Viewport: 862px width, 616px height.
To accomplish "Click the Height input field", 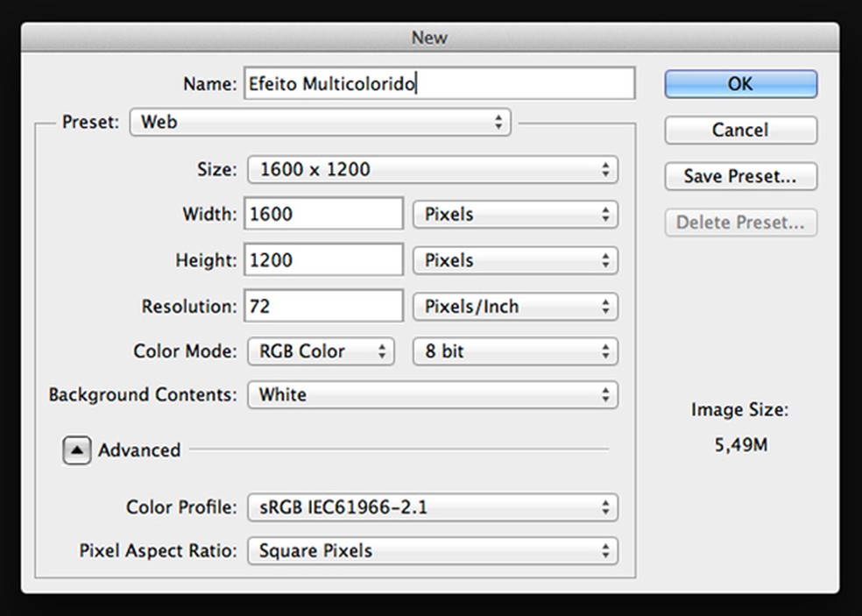I will tap(323, 261).
